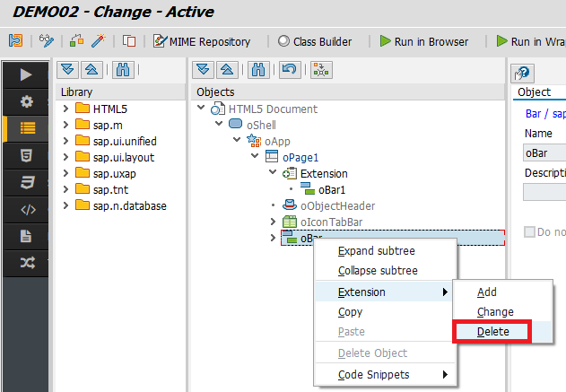Open the code brackets sidebar icon
Image resolution: width=566 pixels, height=392 pixels.
[x=26, y=209]
